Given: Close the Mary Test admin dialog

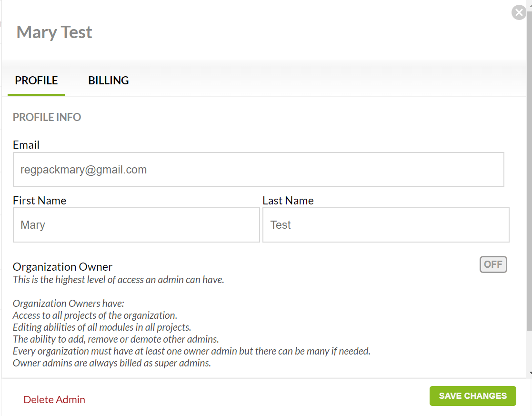Looking at the screenshot, I should (x=519, y=12).
